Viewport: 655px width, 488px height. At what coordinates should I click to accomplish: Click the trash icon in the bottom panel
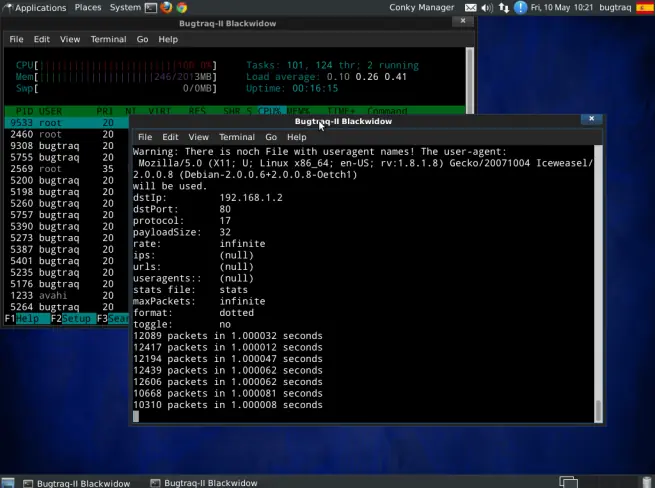647,482
